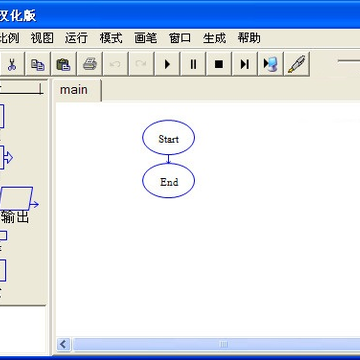This screenshot has height=360, width=360.
Task: Open the 生成 menu
Action: point(215,38)
